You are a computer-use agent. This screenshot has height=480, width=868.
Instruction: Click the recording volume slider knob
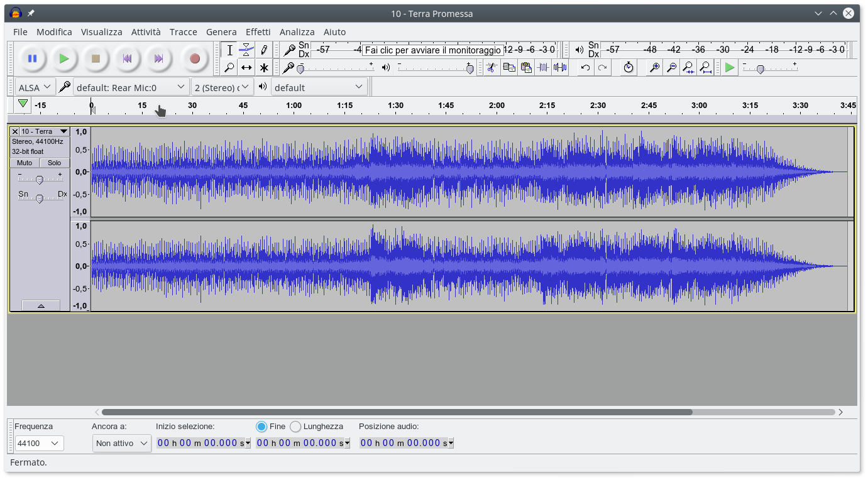pos(300,69)
